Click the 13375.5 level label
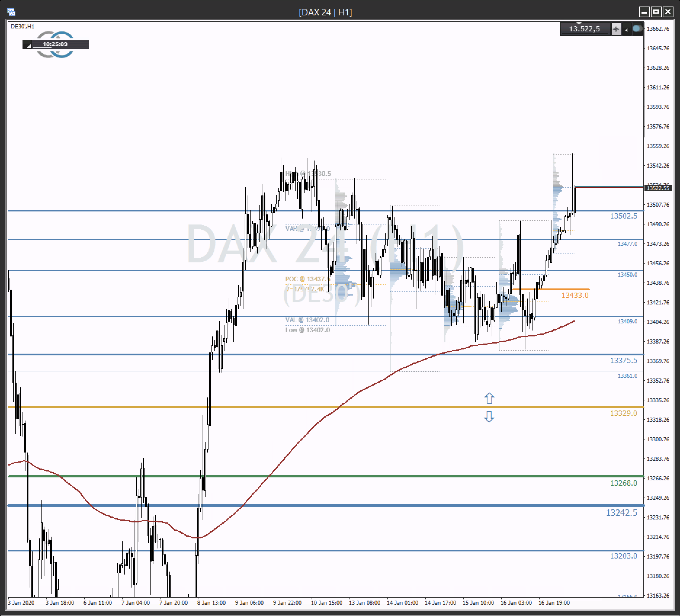This screenshot has height=616, width=680. coord(624,361)
